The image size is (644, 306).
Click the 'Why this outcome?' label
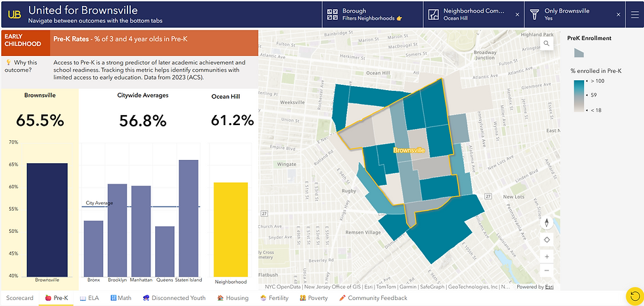(20, 66)
